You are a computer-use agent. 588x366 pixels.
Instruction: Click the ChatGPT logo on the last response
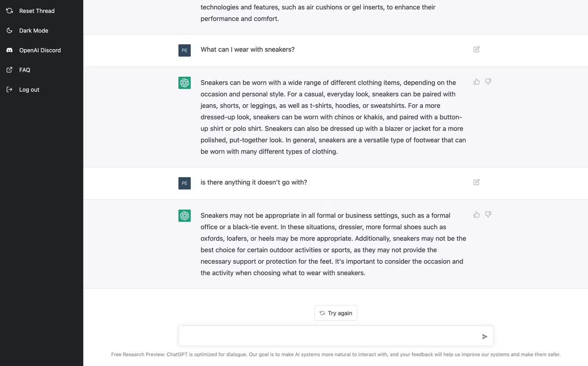coord(185,216)
